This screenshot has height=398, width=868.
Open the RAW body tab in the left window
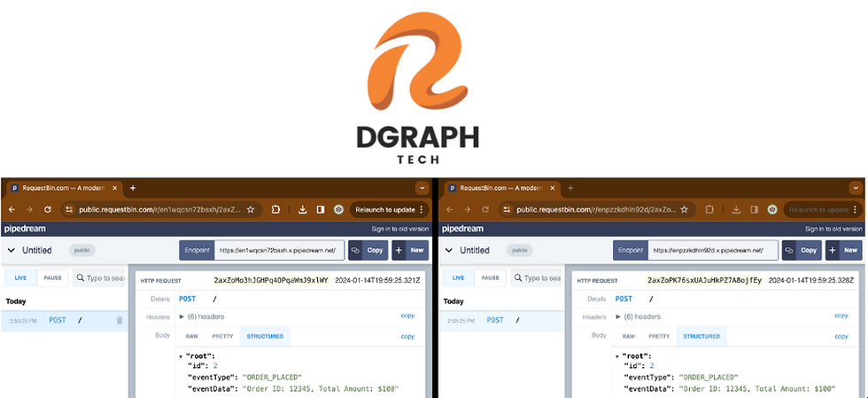(192, 337)
